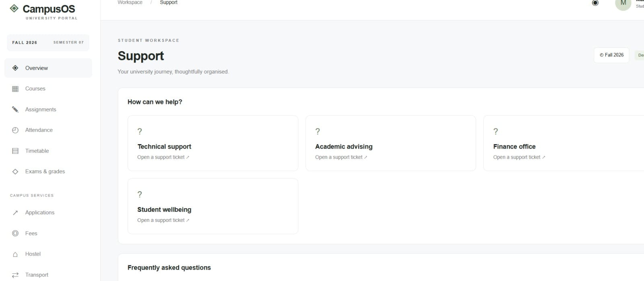
Task: Select the Finance office card title
Action: coord(514,147)
